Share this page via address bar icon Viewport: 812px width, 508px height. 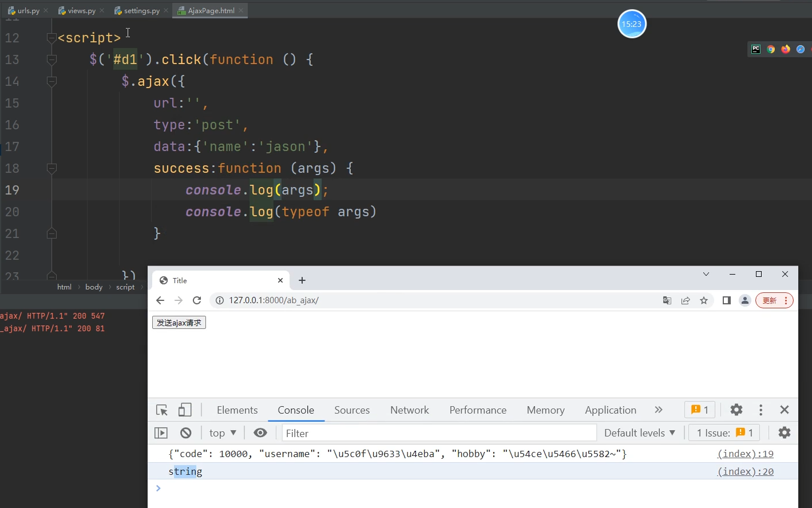click(x=686, y=300)
